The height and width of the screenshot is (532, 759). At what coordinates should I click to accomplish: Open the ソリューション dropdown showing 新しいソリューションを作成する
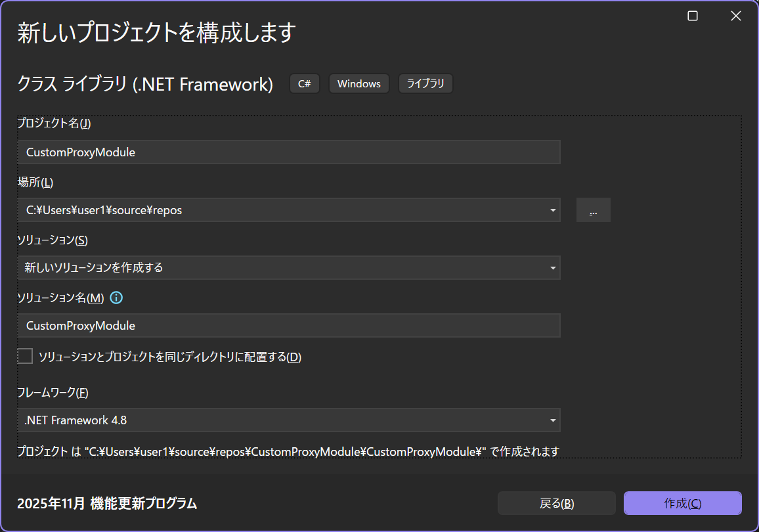tap(289, 268)
